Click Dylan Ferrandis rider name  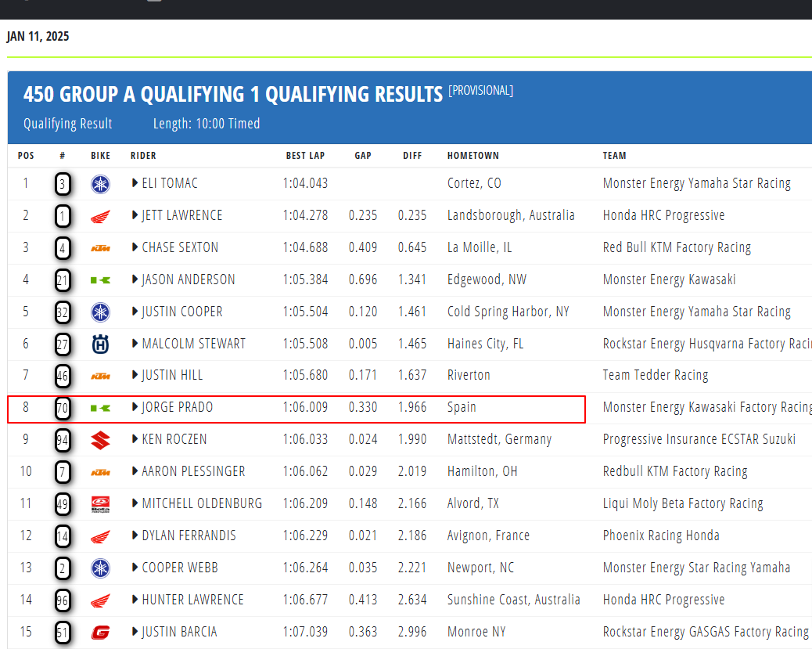pyautogui.click(x=189, y=535)
